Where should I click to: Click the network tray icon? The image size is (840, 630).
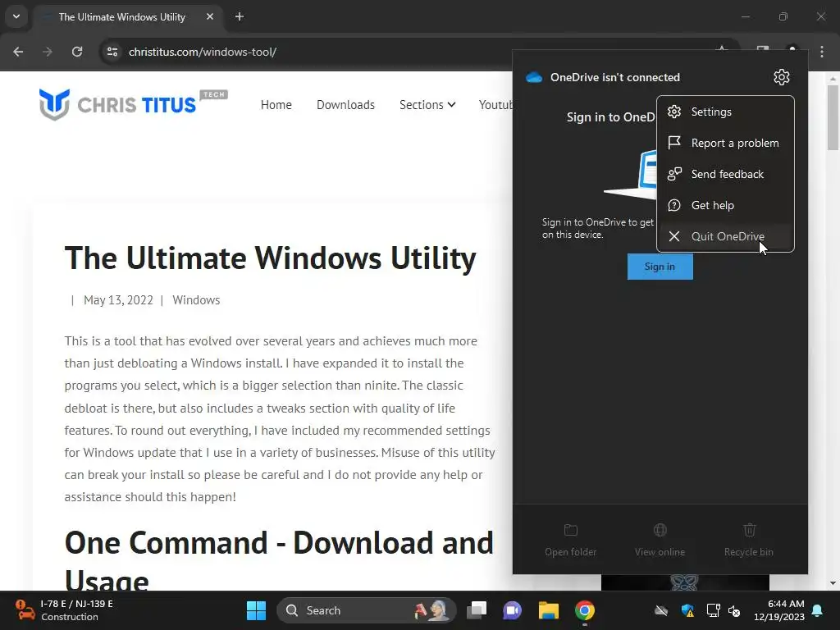point(713,610)
